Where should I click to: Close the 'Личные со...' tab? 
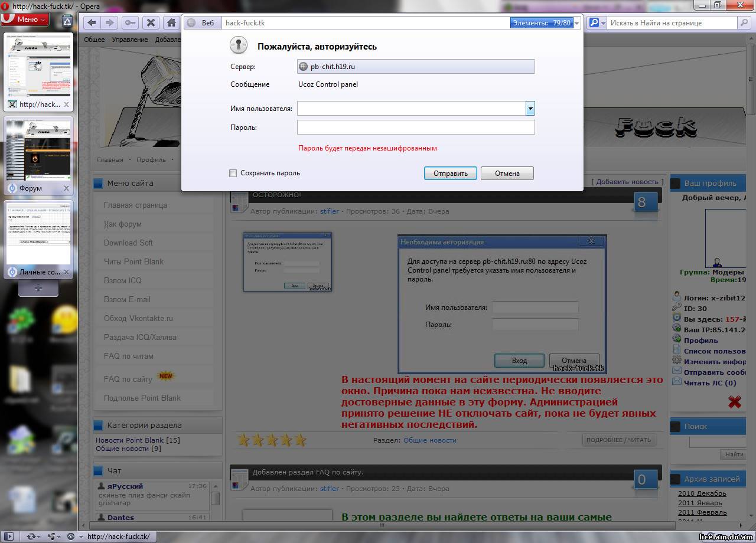pyautogui.click(x=66, y=272)
